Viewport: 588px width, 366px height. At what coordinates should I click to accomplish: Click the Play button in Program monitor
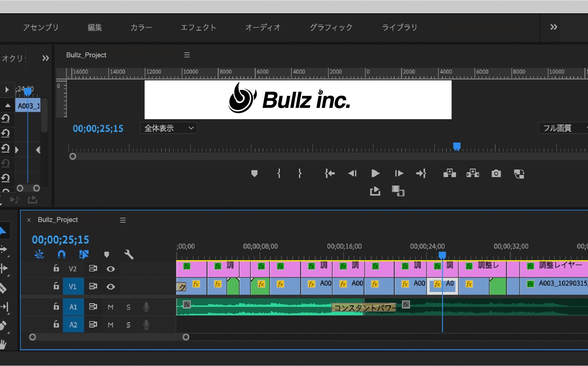point(375,173)
